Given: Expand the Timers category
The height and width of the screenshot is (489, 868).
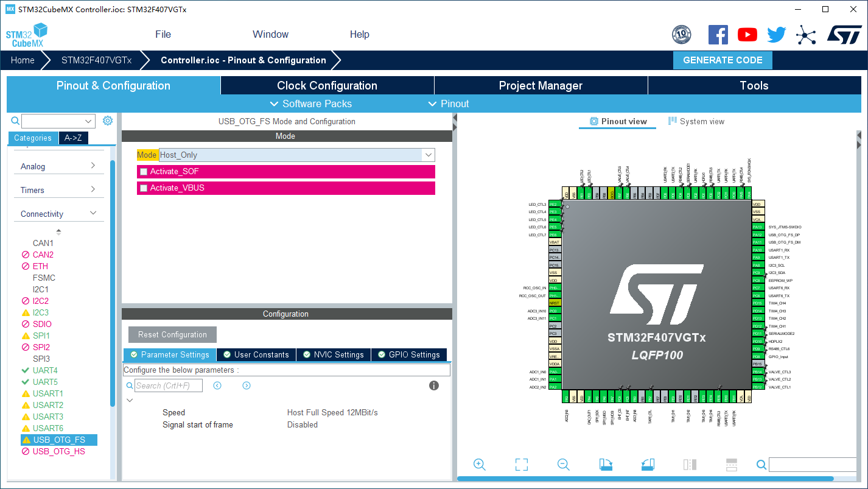Looking at the screenshot, I should point(59,190).
